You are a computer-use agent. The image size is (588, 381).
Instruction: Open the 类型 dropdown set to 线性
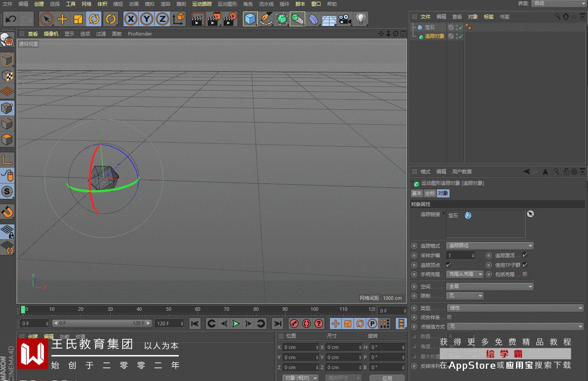pos(515,308)
